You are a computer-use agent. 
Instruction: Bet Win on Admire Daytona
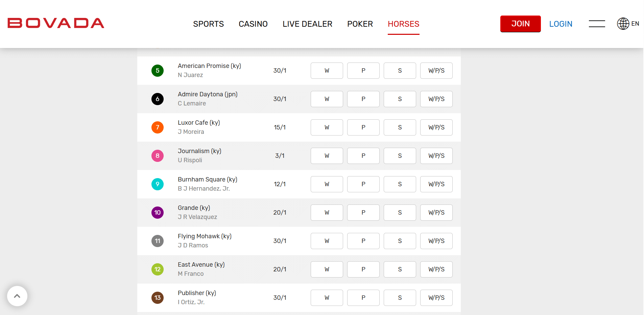pos(327,99)
